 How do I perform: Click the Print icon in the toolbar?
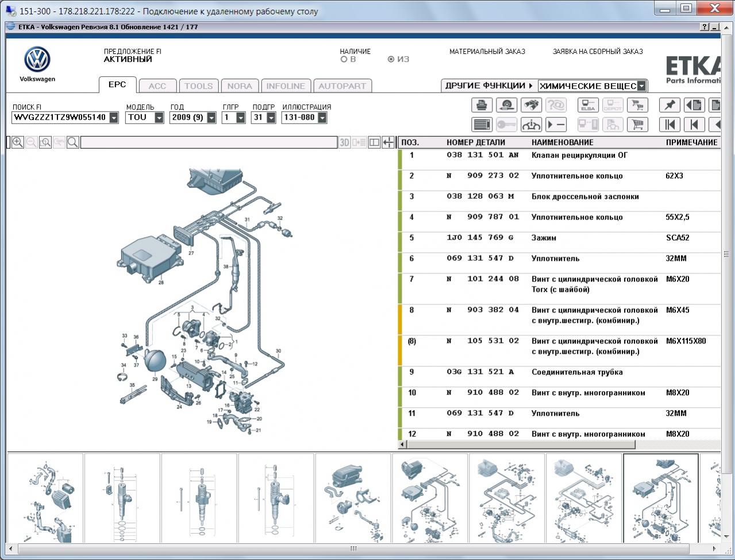482,105
